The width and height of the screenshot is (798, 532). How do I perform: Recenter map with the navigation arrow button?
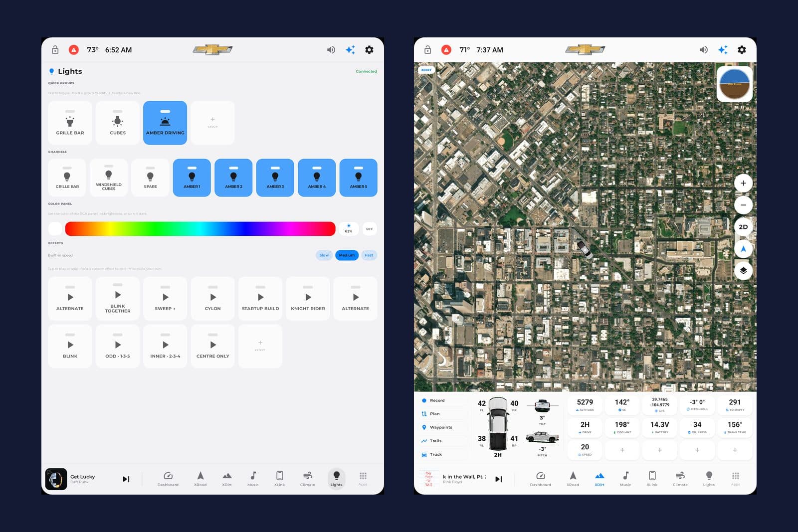coord(743,249)
